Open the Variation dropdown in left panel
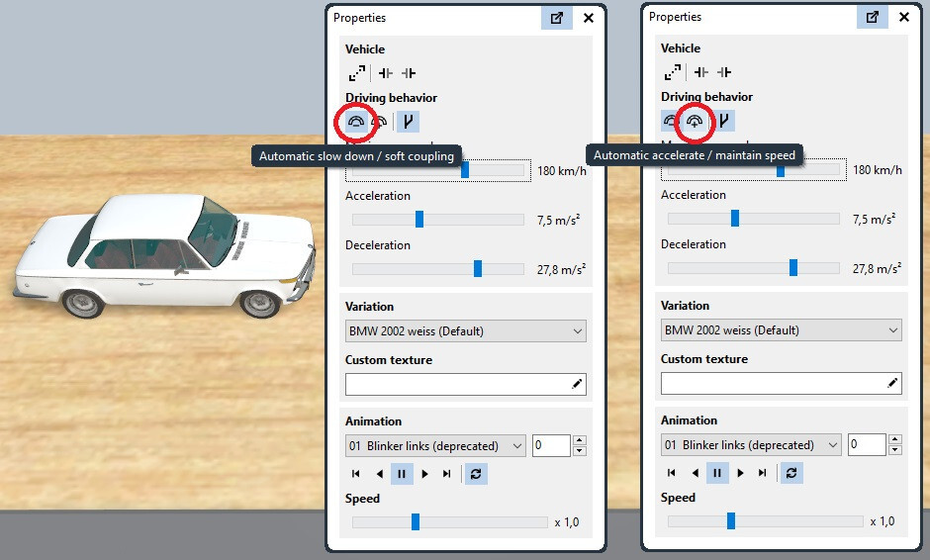 [x=466, y=331]
